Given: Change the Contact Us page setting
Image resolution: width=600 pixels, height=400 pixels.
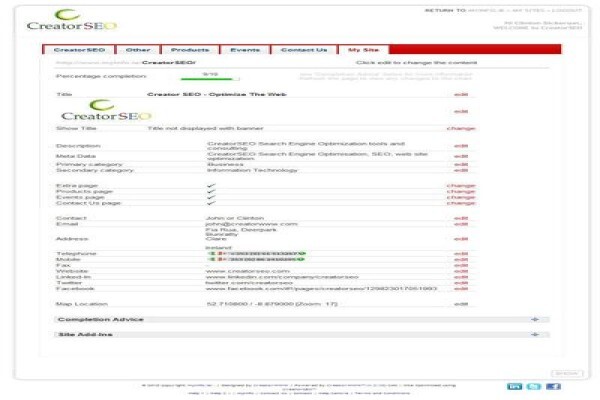Looking at the screenshot, I should click(461, 203).
